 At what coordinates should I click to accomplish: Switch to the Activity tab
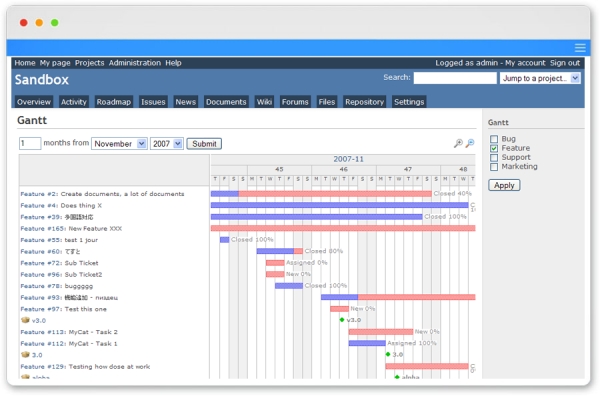coord(74,102)
